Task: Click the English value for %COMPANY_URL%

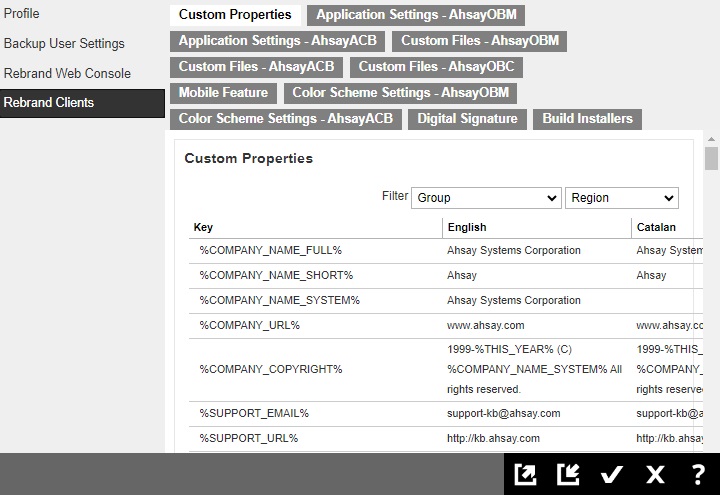Action: click(x=485, y=325)
